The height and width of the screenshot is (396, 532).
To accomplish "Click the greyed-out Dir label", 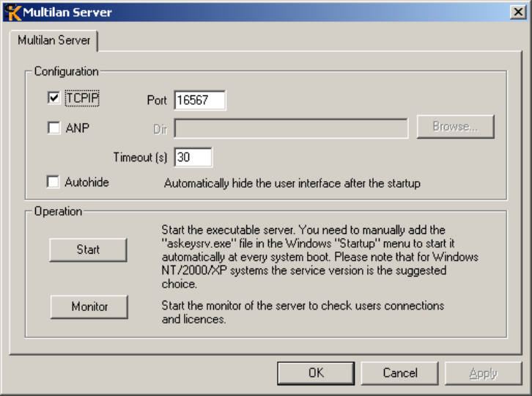I will (x=160, y=129).
